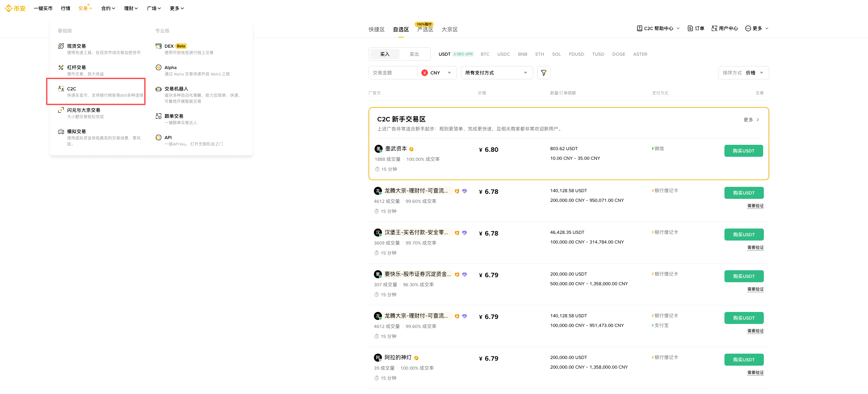The image size is (868, 394).
Task: Open 一键买币 in the top navigation
Action: [43, 8]
